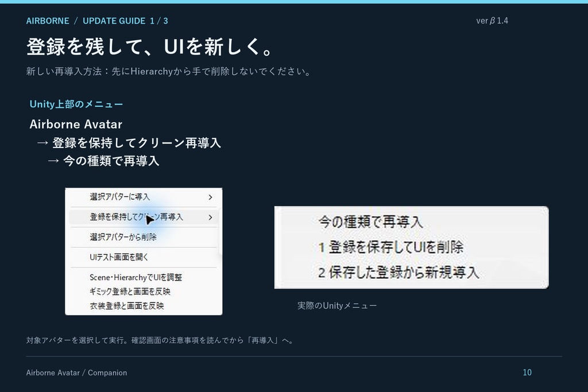
Task: Select Scene・HierarchyでUIを調整 entry
Action: pyautogui.click(x=144, y=277)
